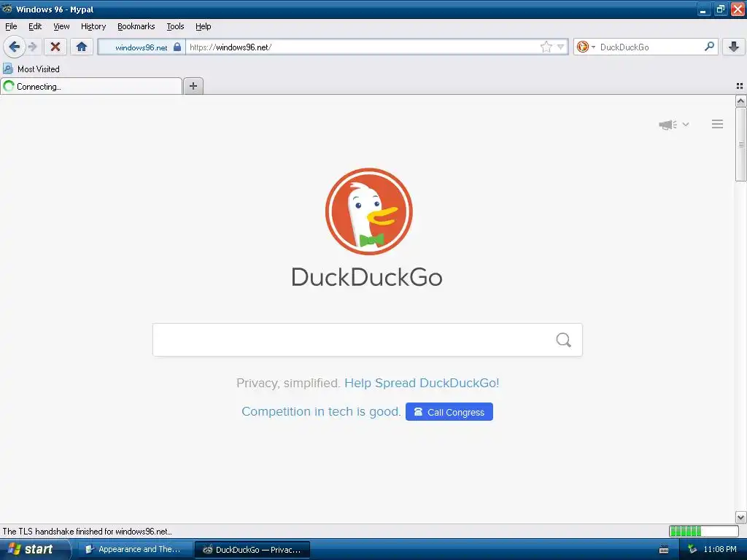747x560 pixels.
Task: Switch to Appearance and Themes taskbar item
Action: 135,550
